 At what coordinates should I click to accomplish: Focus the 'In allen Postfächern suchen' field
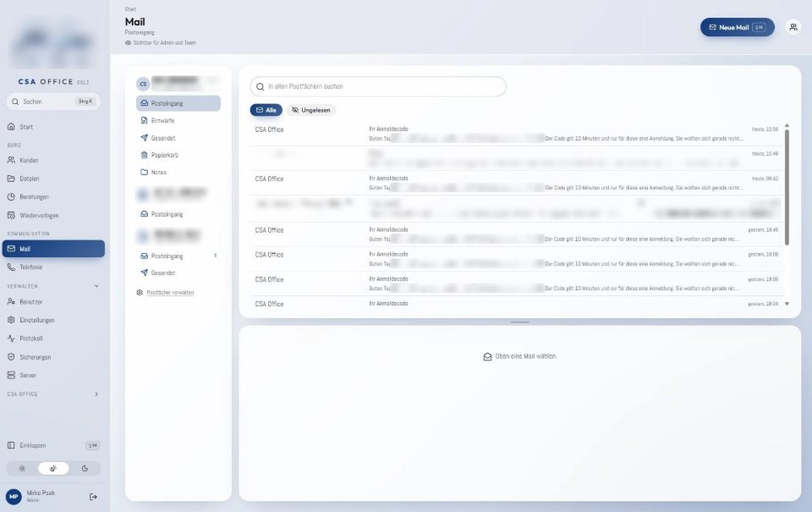click(x=378, y=86)
